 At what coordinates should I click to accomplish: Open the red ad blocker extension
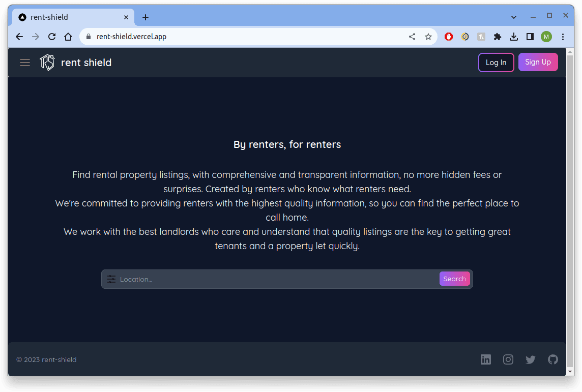[448, 36]
